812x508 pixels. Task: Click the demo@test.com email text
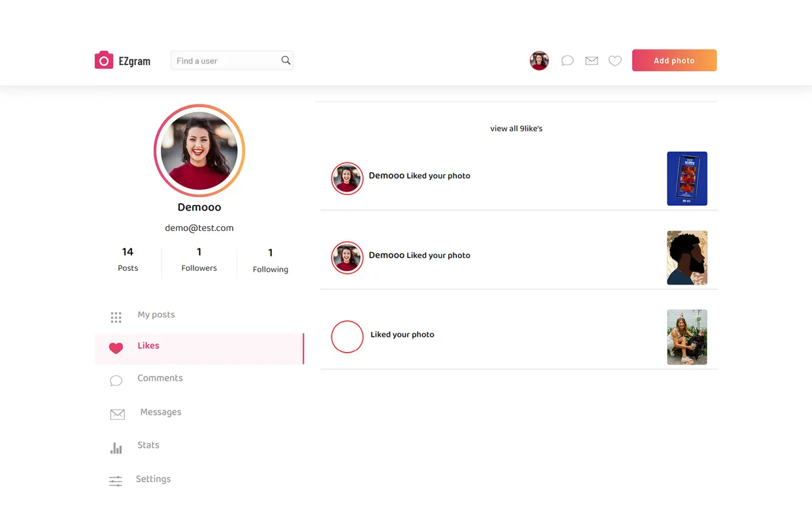point(200,228)
